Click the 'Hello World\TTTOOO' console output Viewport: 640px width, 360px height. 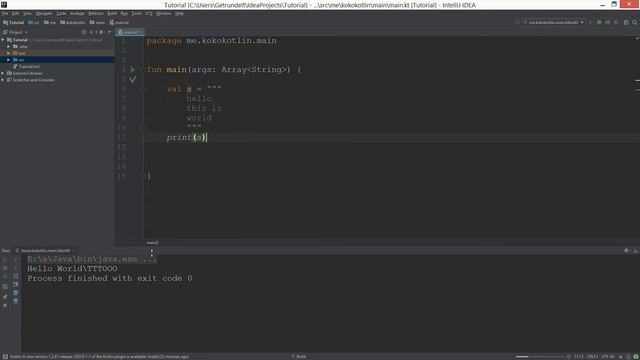pos(72,269)
